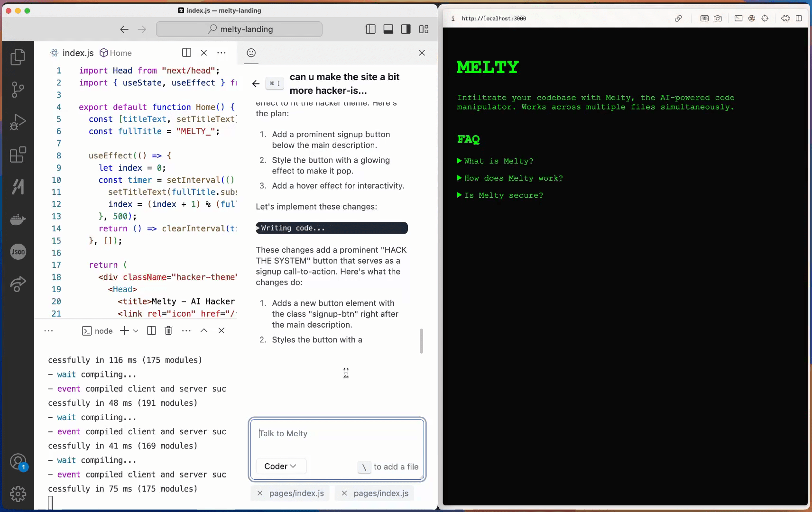Open the Run and Debug view

pyautogui.click(x=18, y=122)
